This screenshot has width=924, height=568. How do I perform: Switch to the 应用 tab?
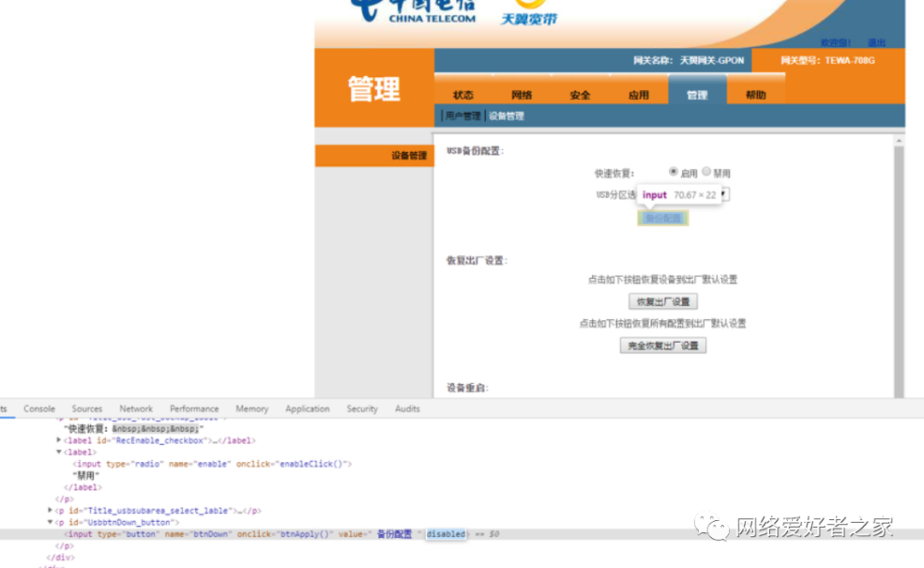point(638,94)
